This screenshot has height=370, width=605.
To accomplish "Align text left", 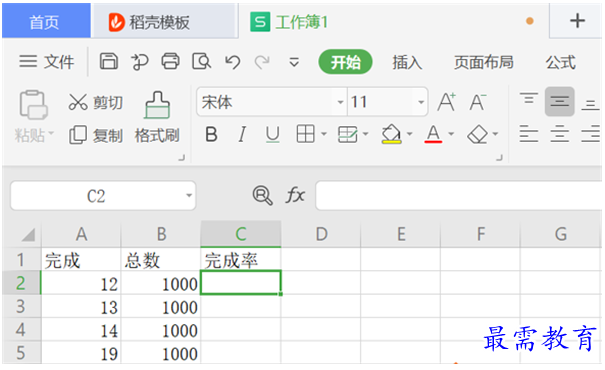I will click(529, 134).
